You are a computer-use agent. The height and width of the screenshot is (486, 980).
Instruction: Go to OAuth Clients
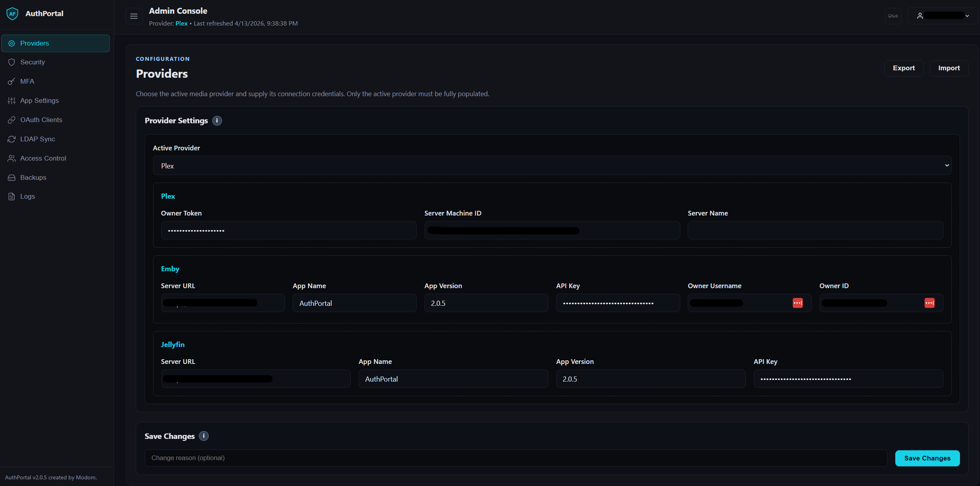click(x=55, y=120)
